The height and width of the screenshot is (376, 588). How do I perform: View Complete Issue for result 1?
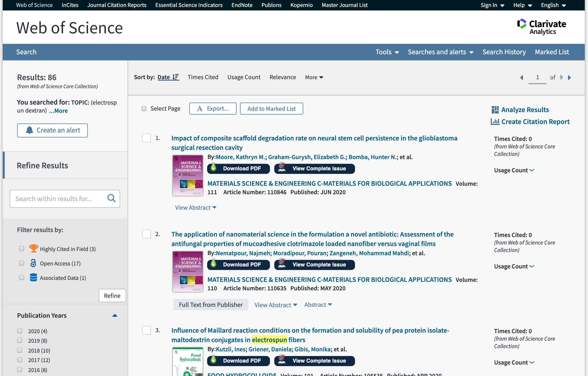(314, 169)
